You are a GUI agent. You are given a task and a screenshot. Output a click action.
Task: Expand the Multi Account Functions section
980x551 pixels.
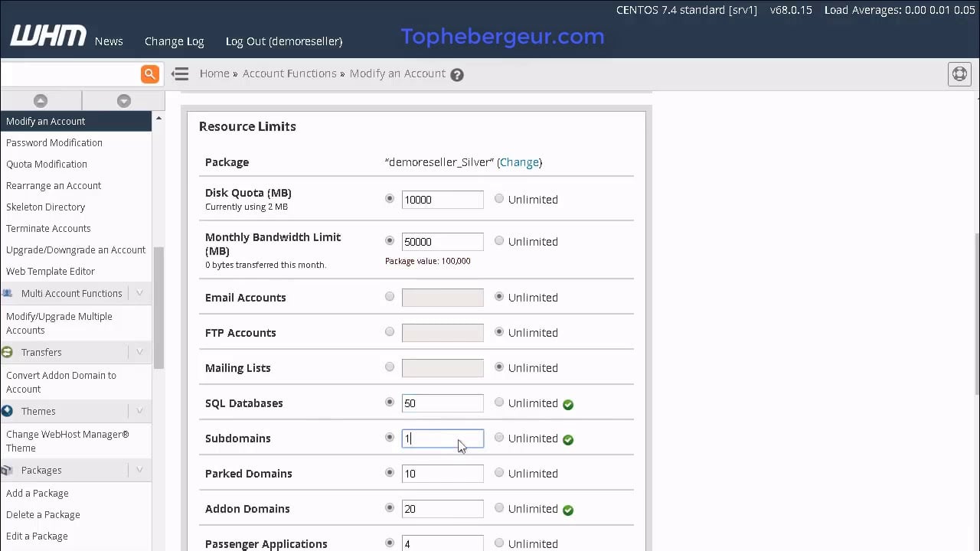point(139,293)
